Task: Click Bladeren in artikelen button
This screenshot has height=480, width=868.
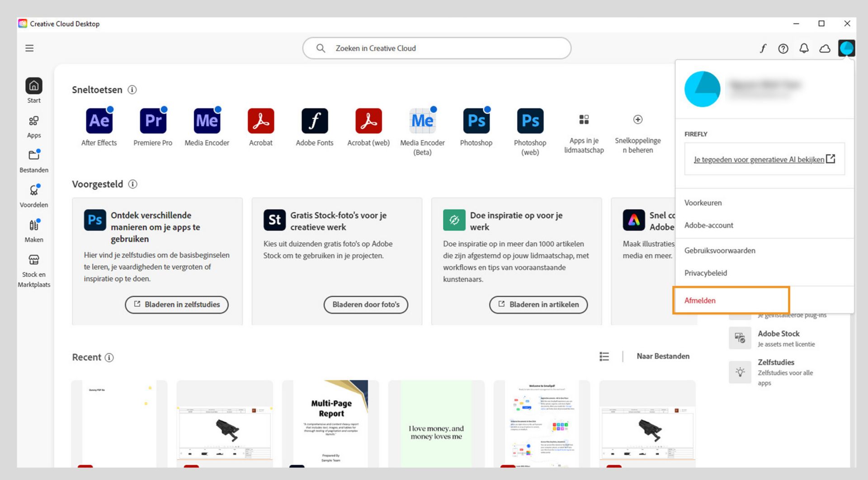Action: click(538, 304)
